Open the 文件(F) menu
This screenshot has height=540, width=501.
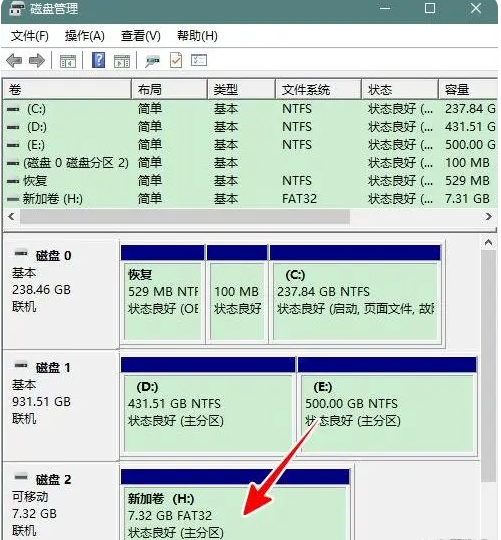30,36
